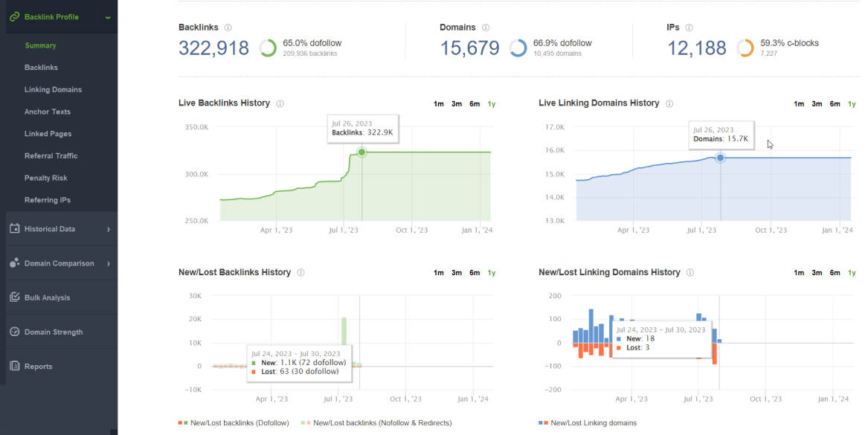Expand the Historical Data submenu arrow
This screenshot has width=868, height=435.
point(108,230)
